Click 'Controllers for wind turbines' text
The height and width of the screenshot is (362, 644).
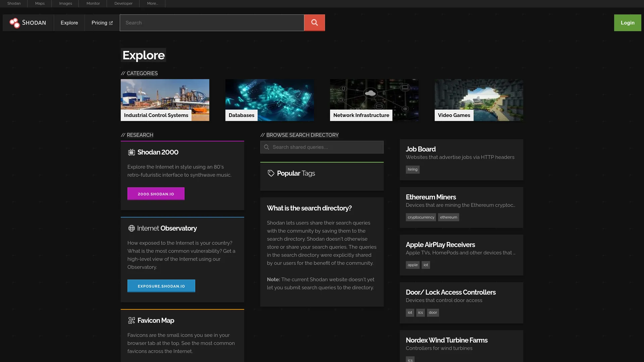(x=439, y=348)
